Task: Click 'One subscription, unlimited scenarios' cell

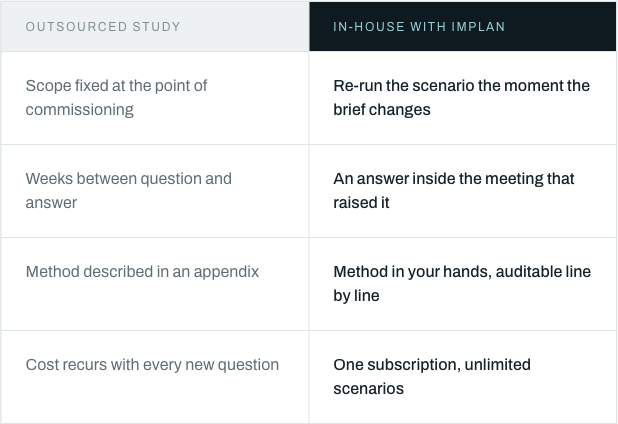Action: click(462, 377)
